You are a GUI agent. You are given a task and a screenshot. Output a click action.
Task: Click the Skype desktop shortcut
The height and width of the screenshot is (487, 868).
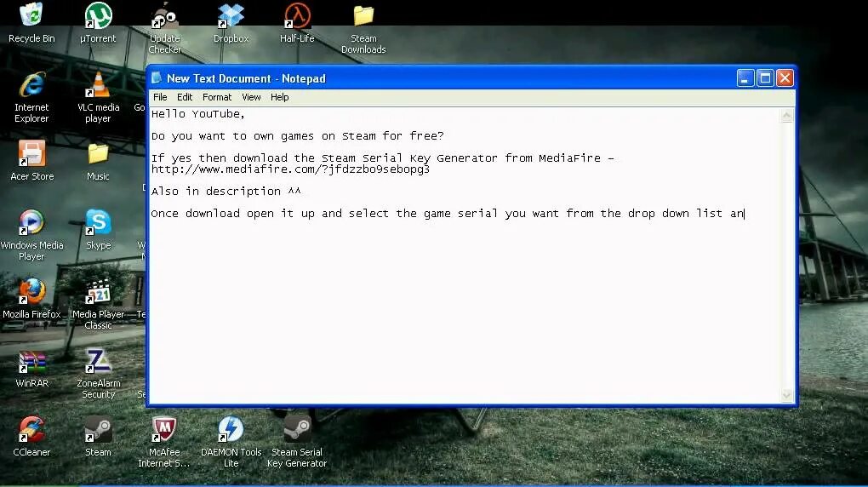click(x=98, y=229)
